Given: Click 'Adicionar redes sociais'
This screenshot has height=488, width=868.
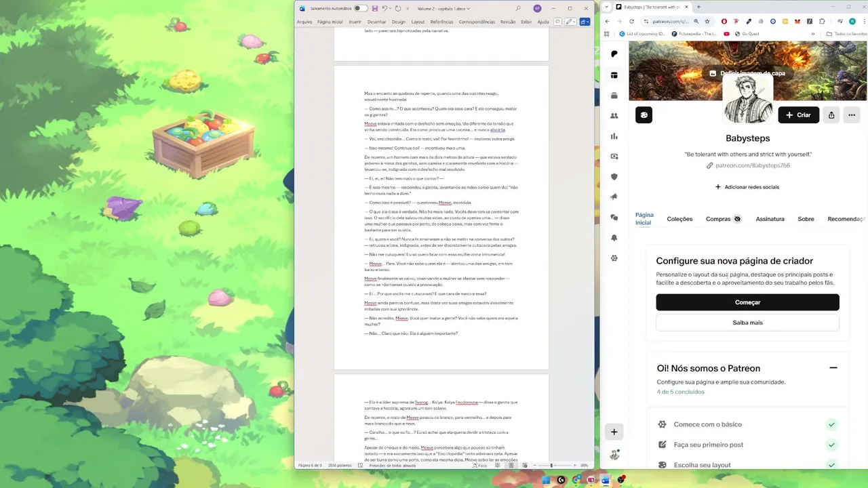Looking at the screenshot, I should click(x=747, y=187).
